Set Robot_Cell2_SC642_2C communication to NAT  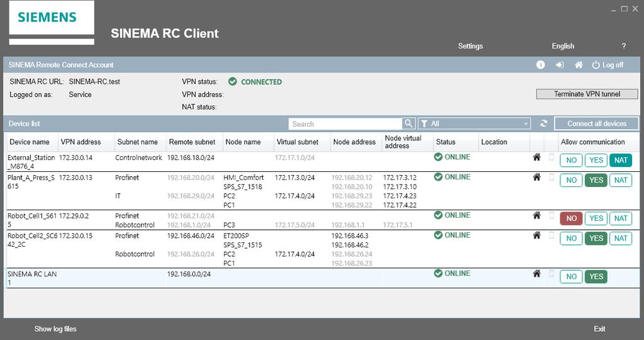621,239
